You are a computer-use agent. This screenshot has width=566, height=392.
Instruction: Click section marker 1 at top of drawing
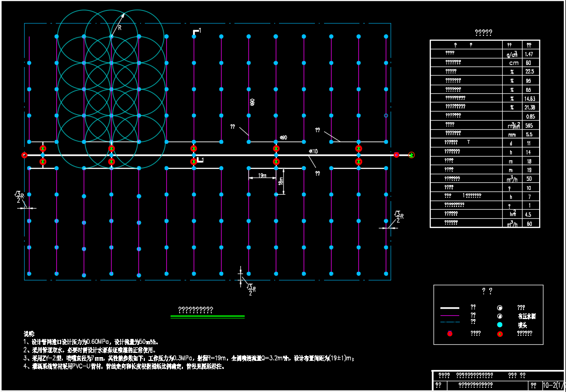tap(196, 33)
